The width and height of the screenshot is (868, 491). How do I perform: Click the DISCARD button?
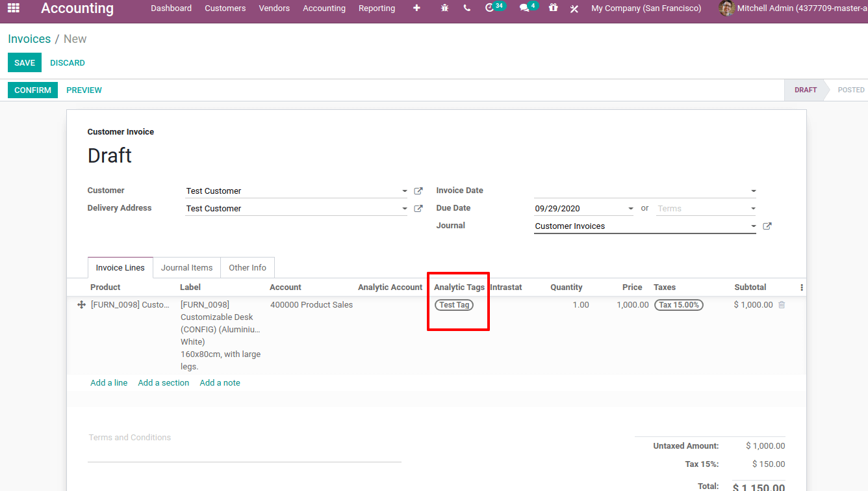[x=68, y=63]
